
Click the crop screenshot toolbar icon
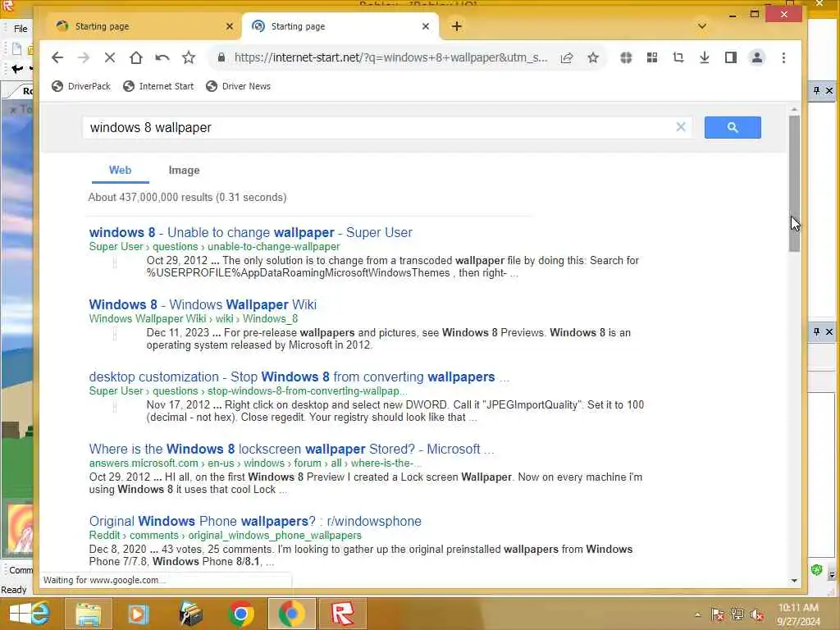(x=678, y=57)
